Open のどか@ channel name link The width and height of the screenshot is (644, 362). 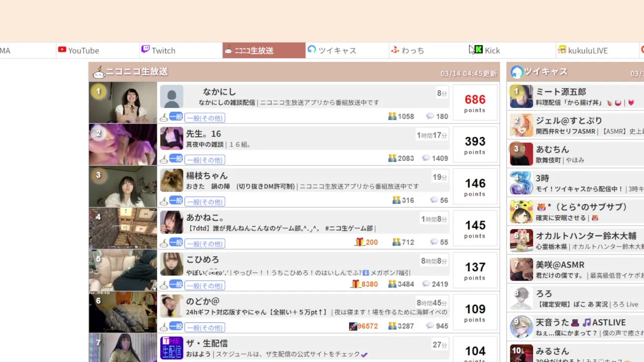[203, 302]
